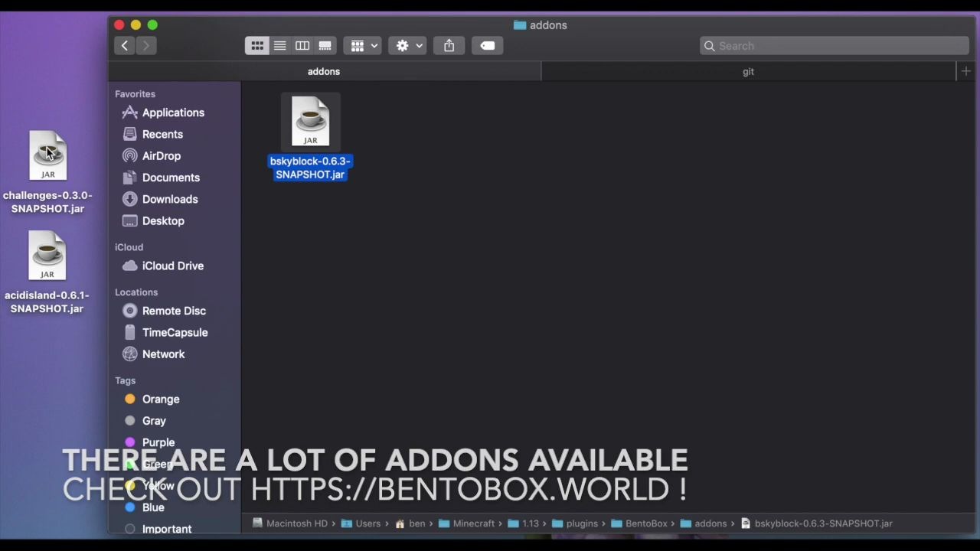
Task: Click bskyblock-0.6.3-SNAPSHOT.jar in the path bar
Action: coord(816,523)
